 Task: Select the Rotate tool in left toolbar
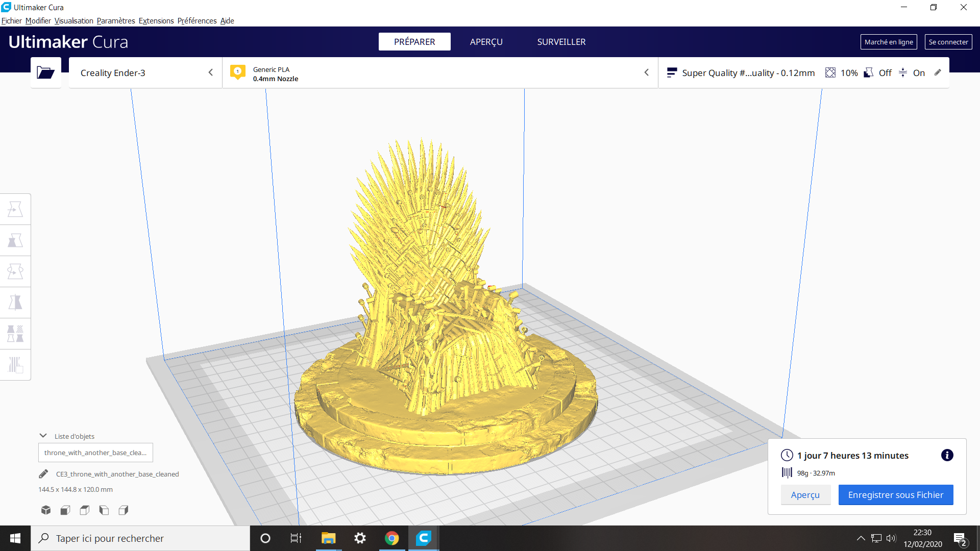coord(15,271)
